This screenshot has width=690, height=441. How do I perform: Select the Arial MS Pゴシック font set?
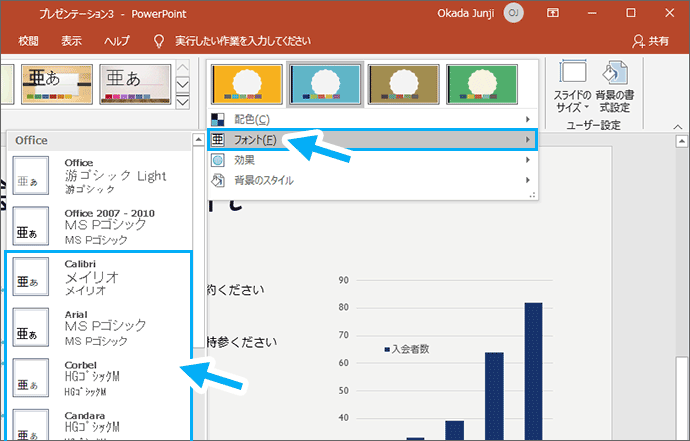coord(100,327)
